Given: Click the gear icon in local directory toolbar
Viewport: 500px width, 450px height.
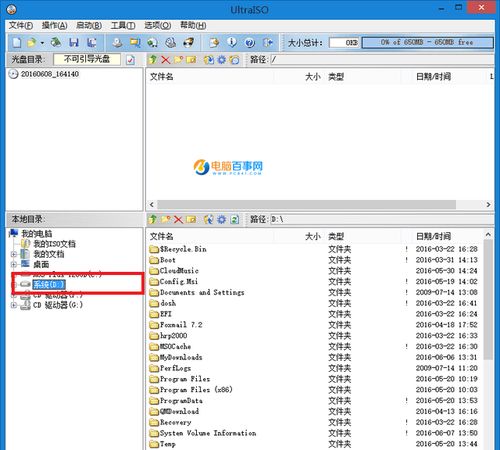Looking at the screenshot, I should point(221,220).
